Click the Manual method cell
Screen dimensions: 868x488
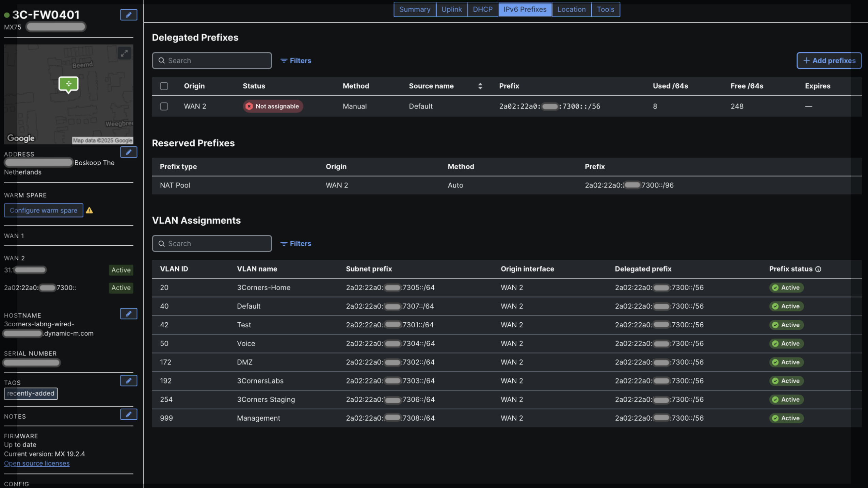point(354,106)
